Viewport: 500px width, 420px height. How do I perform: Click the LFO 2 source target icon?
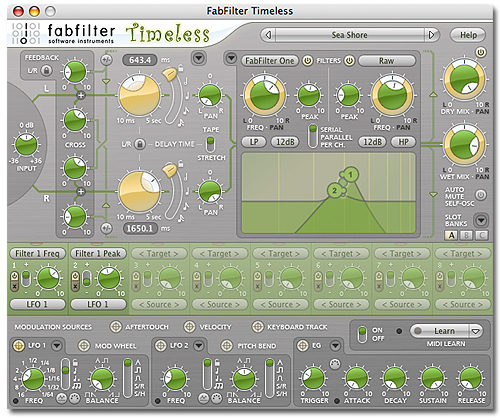tap(160, 346)
